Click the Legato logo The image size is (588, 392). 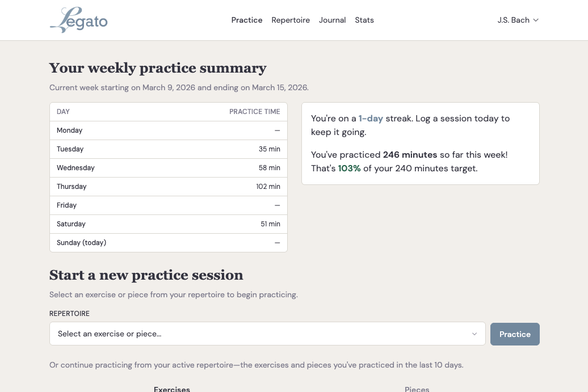point(78,20)
